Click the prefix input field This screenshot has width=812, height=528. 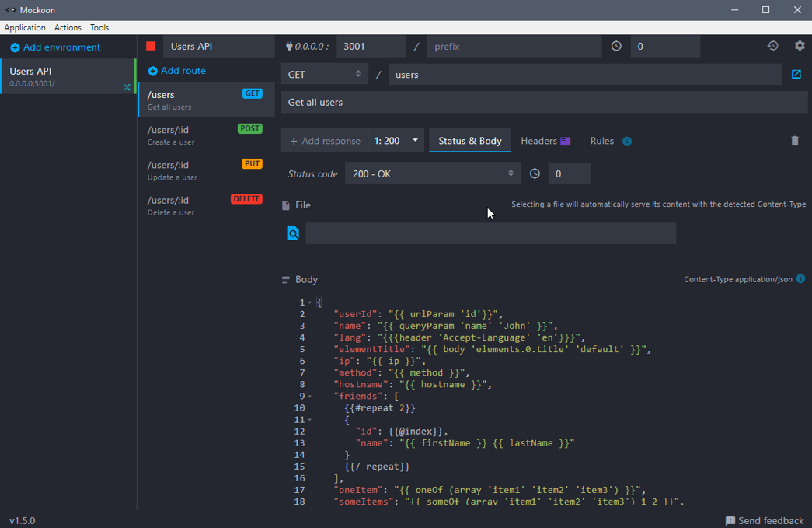point(514,46)
